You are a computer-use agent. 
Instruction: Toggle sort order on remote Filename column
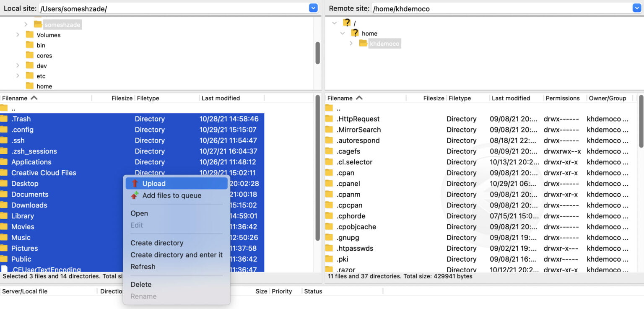pyautogui.click(x=345, y=98)
